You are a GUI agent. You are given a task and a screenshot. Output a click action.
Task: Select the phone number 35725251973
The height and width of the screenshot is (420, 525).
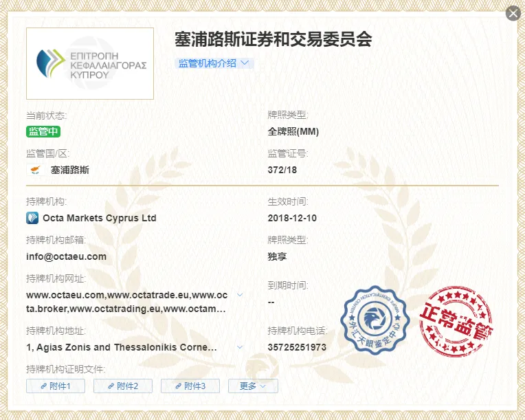tap(297, 347)
